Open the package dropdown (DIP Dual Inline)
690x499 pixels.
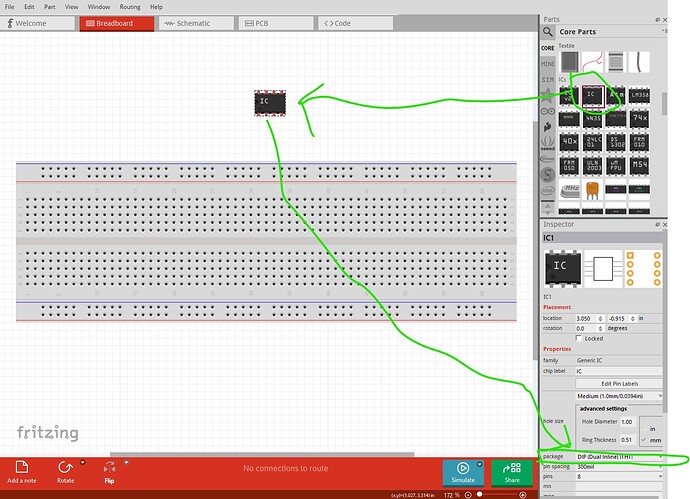[x=620, y=456]
